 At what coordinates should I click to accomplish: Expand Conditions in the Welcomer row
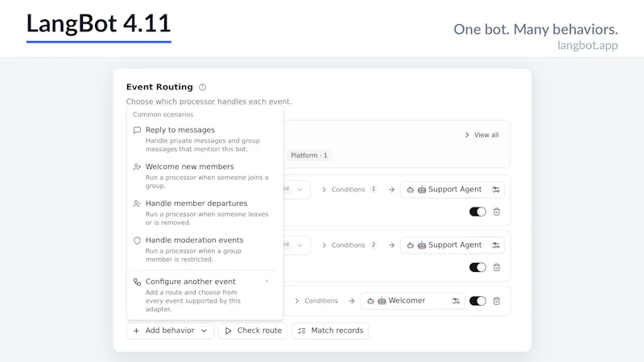click(316, 301)
